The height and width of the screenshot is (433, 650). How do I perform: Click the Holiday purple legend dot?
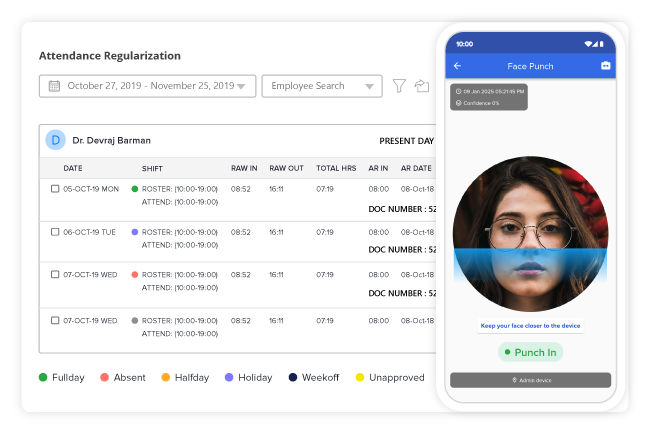pos(230,377)
